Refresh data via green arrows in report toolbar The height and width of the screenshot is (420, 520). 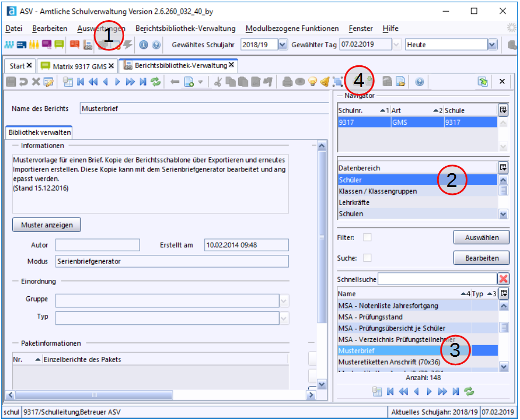coord(155,82)
